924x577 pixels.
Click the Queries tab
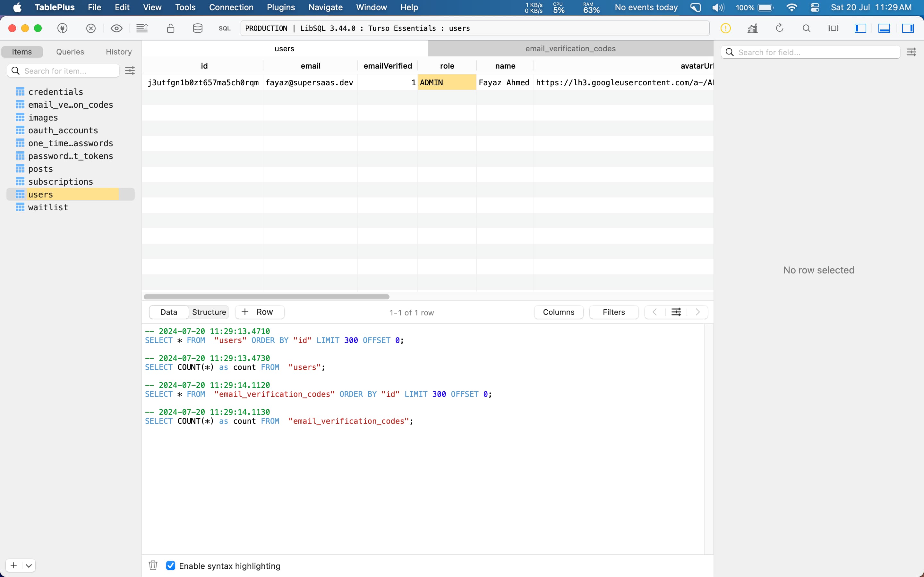tap(69, 51)
